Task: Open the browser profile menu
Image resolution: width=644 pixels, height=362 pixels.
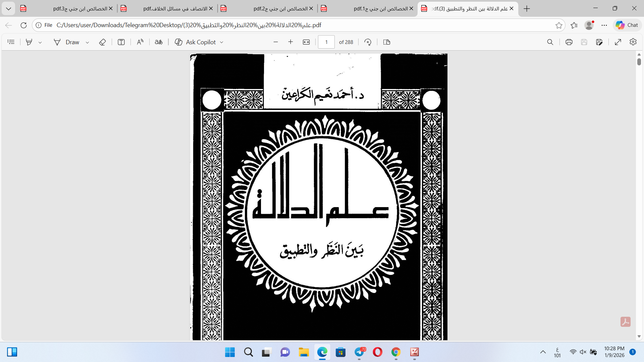Action: [589, 25]
